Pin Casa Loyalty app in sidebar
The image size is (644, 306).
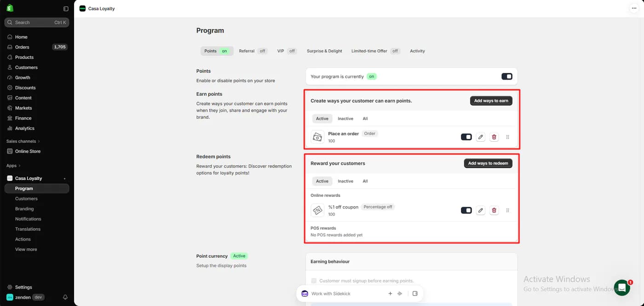[64, 179]
